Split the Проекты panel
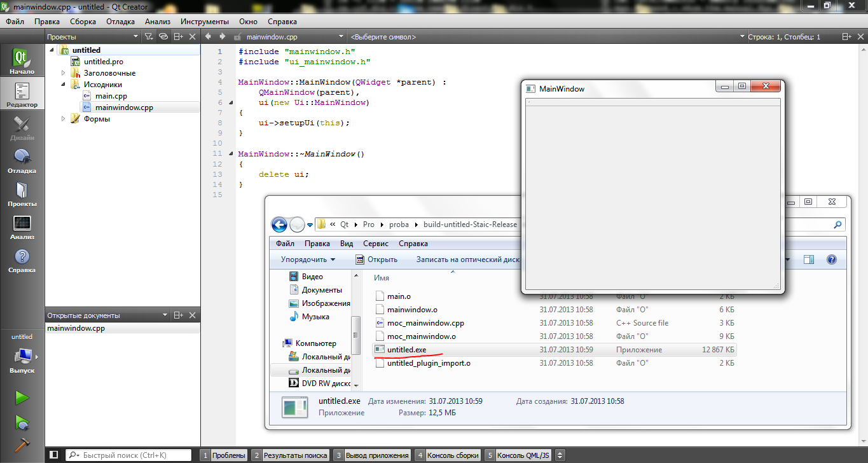The image size is (868, 463). pos(179,37)
